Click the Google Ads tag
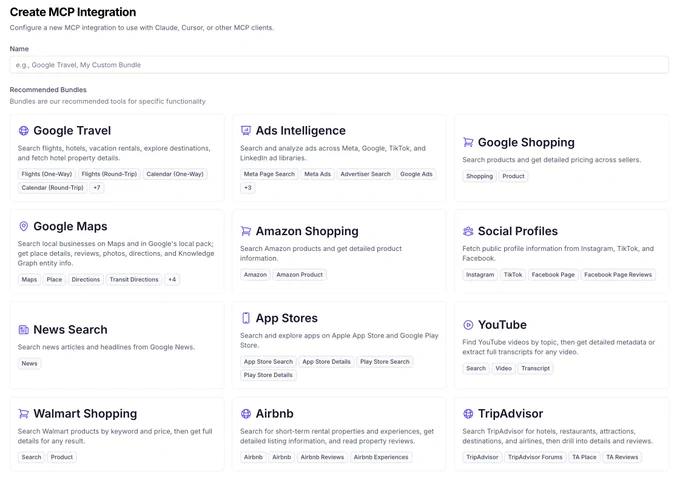The width and height of the screenshot is (680, 477). point(416,174)
